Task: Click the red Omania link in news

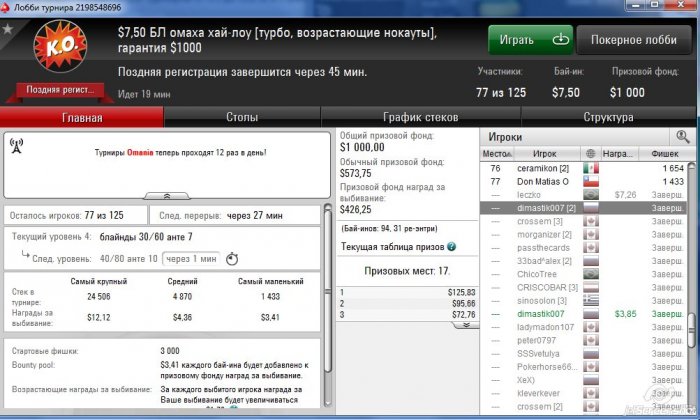Action: tap(140, 153)
